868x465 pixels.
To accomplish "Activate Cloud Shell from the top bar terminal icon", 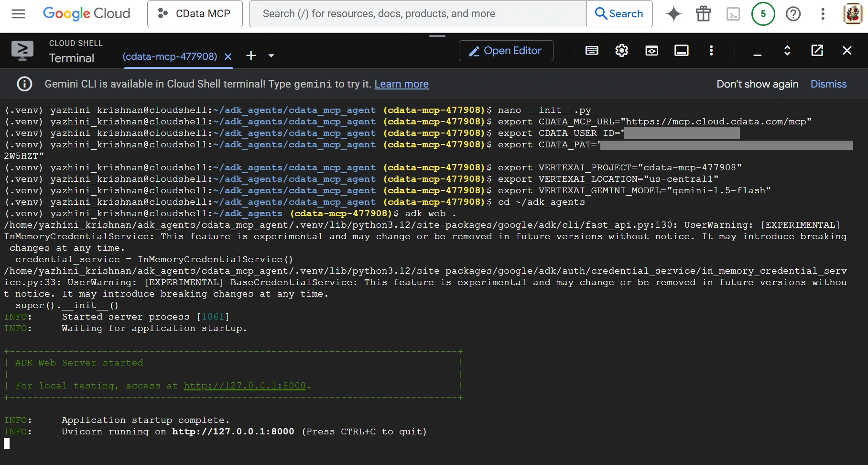I will [x=733, y=14].
